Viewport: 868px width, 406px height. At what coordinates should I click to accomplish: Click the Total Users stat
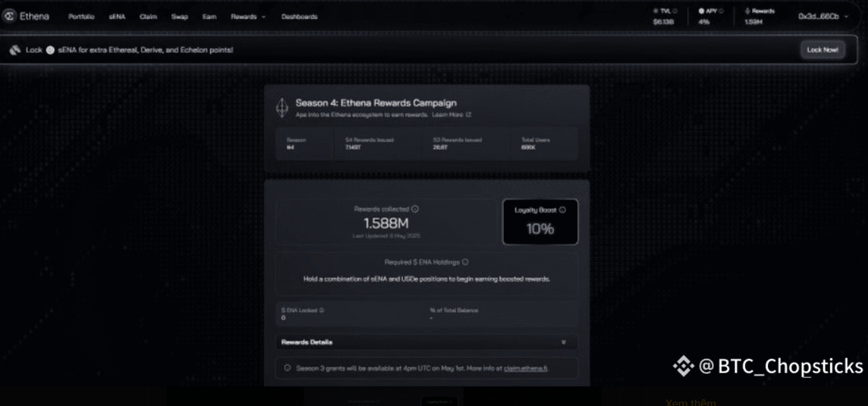[536, 144]
